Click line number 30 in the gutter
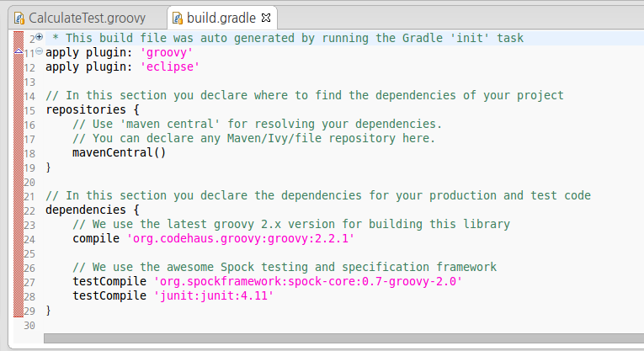644x351 pixels. 29,326
